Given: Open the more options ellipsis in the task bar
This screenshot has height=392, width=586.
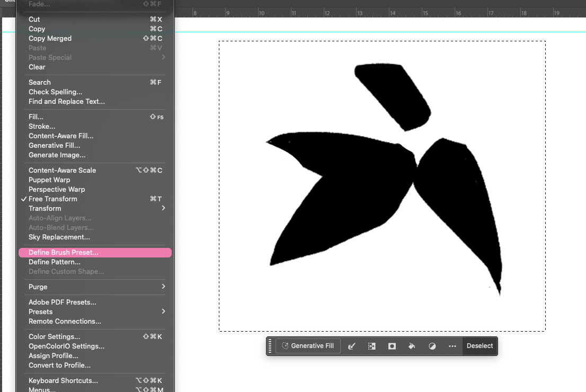Looking at the screenshot, I should tap(452, 346).
